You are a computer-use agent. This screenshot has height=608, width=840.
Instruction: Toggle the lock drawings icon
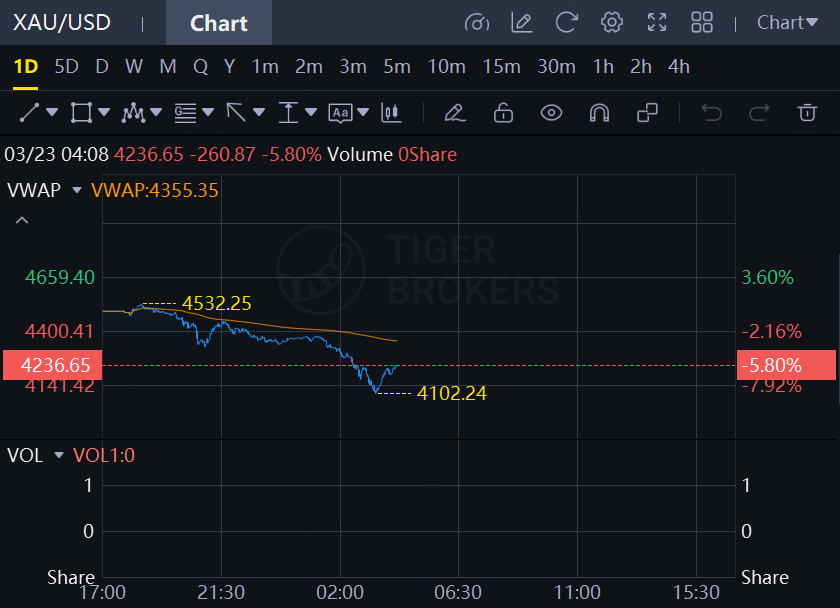503,112
